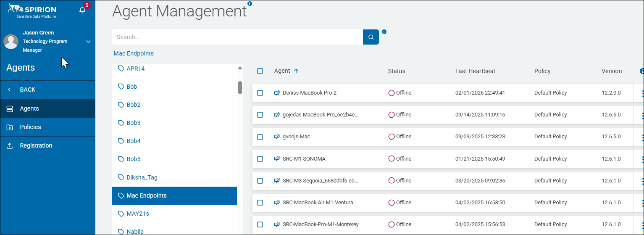Click the Mac Endpoints breadcrumb link
Viewport: 644px width, 235px height.
click(134, 53)
